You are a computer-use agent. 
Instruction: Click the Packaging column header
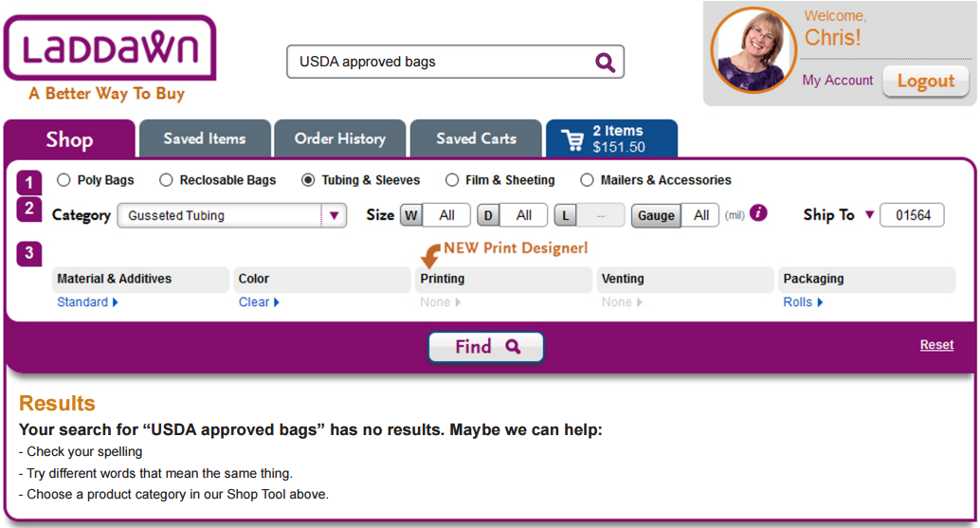(x=867, y=280)
